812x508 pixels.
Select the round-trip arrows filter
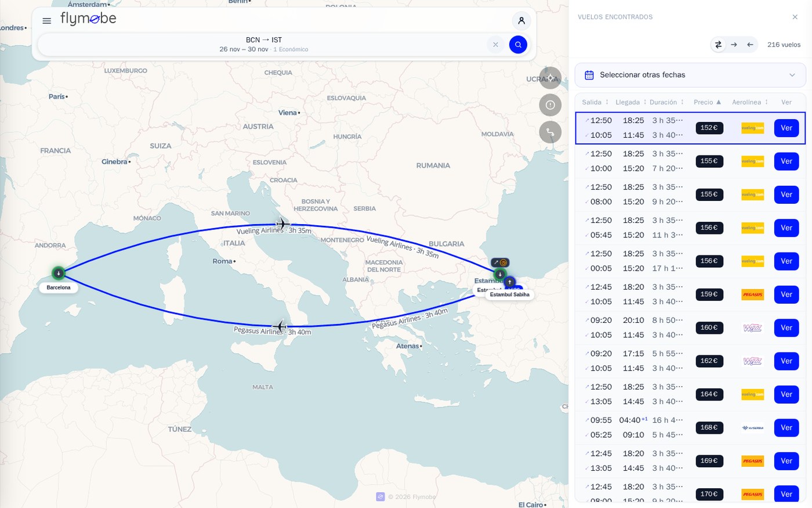click(718, 45)
